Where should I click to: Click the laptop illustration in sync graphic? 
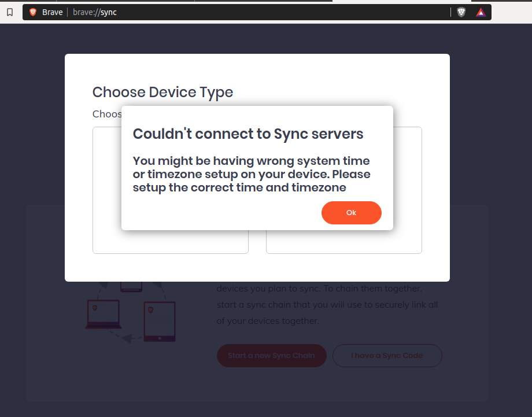click(104, 314)
